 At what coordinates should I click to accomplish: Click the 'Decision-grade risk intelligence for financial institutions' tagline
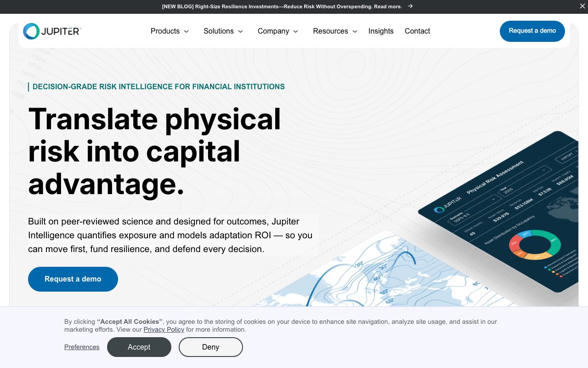point(158,86)
